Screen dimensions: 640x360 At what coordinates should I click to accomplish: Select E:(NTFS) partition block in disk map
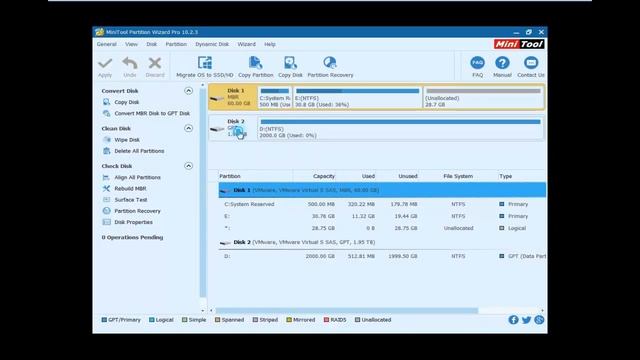[x=358, y=97]
